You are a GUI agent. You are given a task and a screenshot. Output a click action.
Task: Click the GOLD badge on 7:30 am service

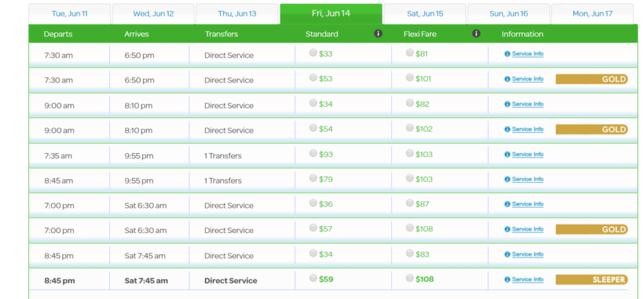pos(591,79)
